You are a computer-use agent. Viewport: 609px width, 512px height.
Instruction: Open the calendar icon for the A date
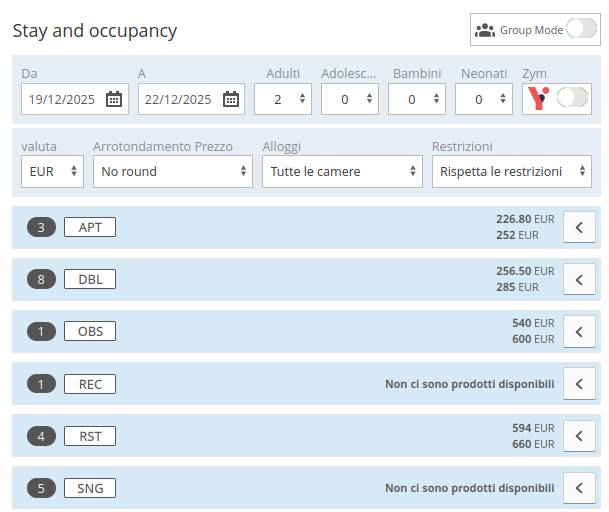[x=231, y=99]
